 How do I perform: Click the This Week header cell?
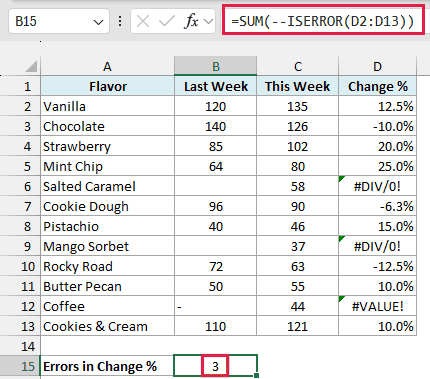point(298,86)
